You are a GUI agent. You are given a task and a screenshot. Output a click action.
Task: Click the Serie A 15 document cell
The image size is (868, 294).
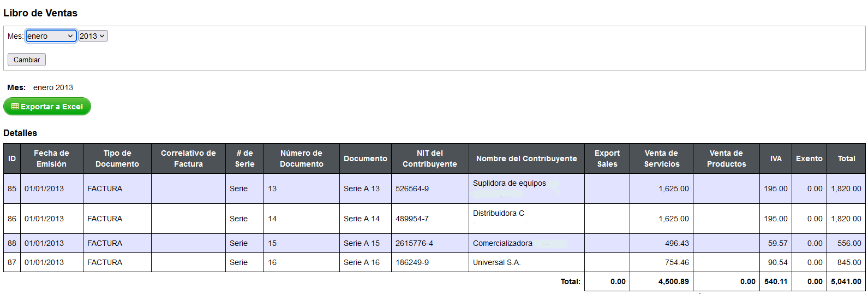coord(366,243)
